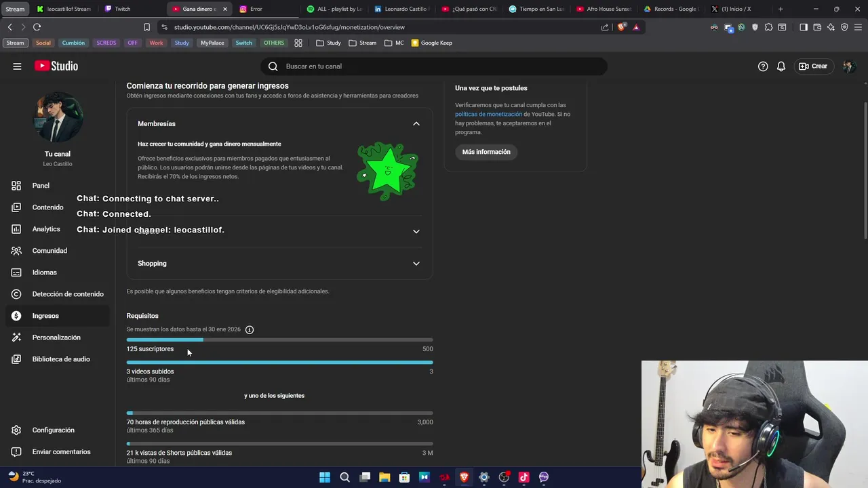Click Enviar comentarios
The image size is (868, 488).
click(58, 452)
